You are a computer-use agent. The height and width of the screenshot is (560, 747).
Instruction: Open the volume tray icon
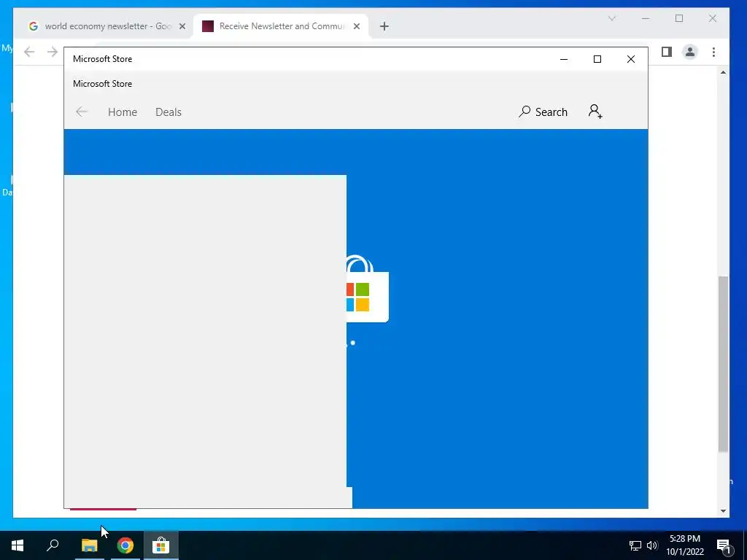tap(652, 545)
